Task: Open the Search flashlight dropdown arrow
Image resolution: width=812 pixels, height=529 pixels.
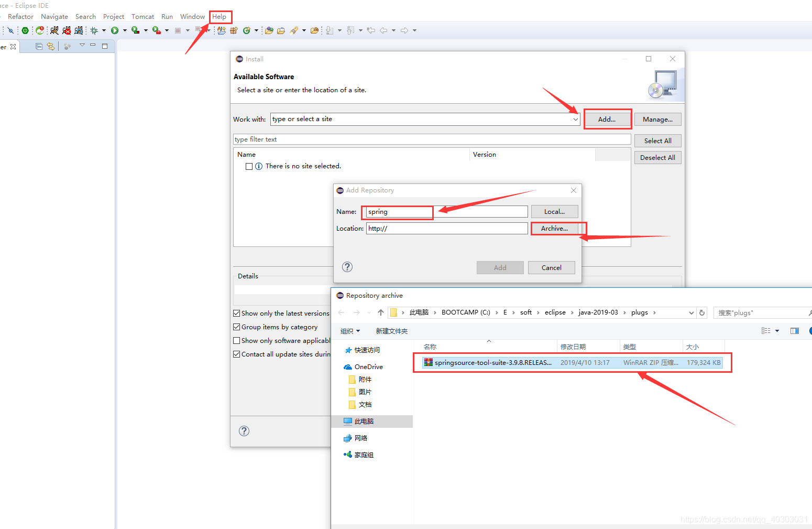Action: pos(304,30)
